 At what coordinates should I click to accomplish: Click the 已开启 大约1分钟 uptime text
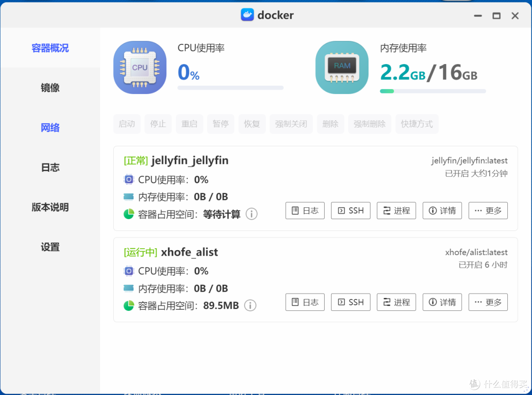pyautogui.click(x=476, y=173)
